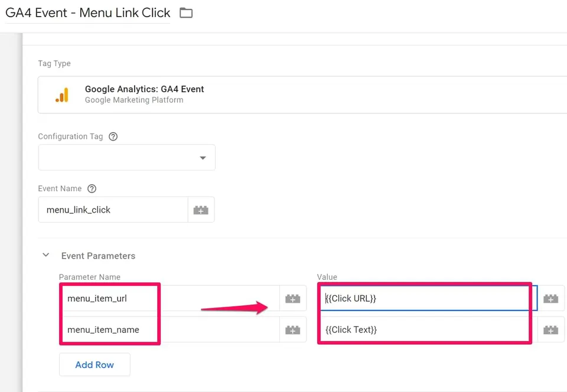Viewport: 567px width, 392px height.
Task: Open variable picker for {{Click URL}} value
Action: tap(550, 298)
